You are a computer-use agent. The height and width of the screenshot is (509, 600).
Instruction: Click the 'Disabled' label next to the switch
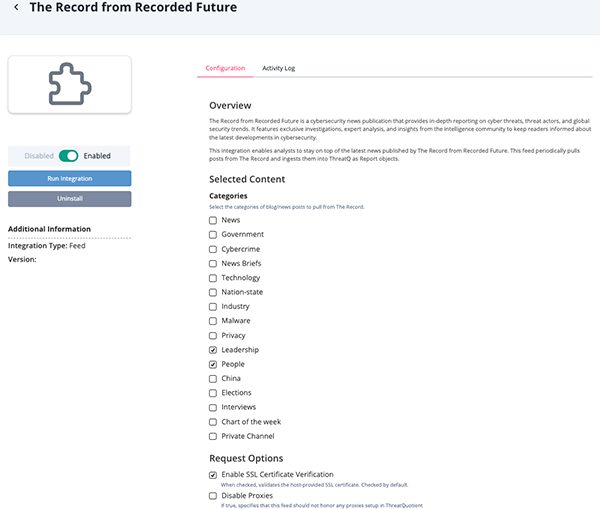(39, 156)
